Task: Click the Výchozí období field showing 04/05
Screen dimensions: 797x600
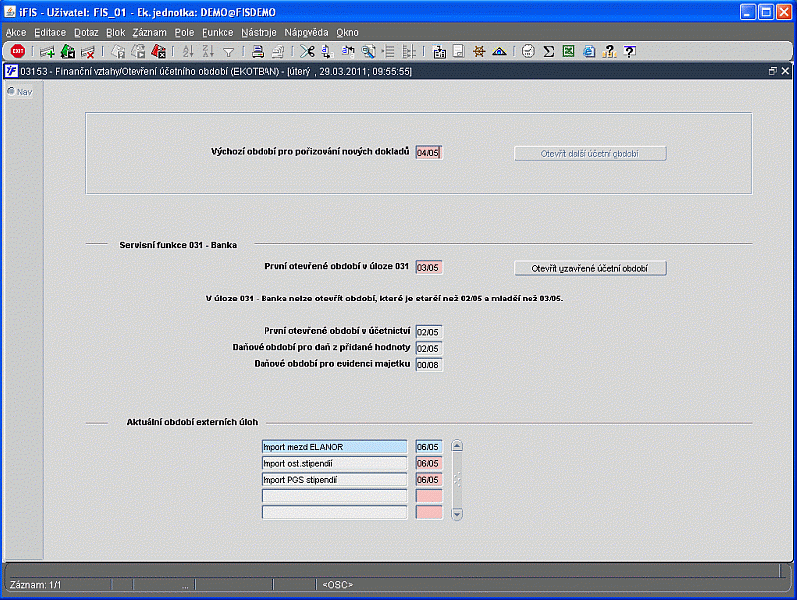Action: [428, 153]
